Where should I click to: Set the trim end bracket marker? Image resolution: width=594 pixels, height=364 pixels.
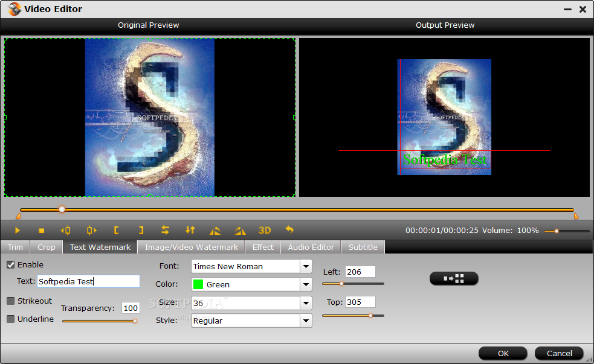click(141, 230)
